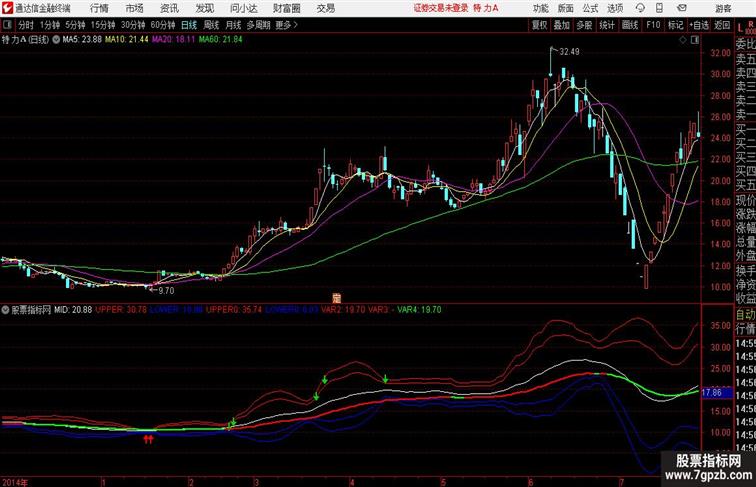Click the customer service headset icon
The image size is (756, 487).
tap(640, 8)
